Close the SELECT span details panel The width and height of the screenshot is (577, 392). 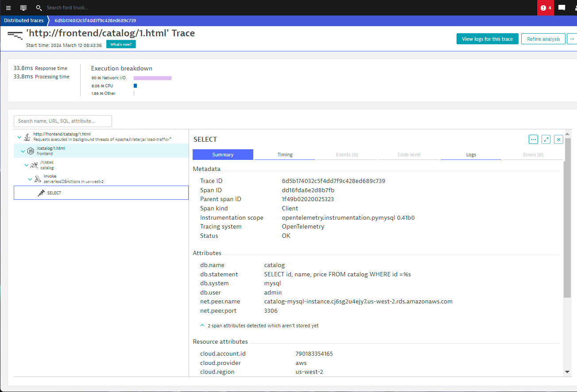click(558, 140)
